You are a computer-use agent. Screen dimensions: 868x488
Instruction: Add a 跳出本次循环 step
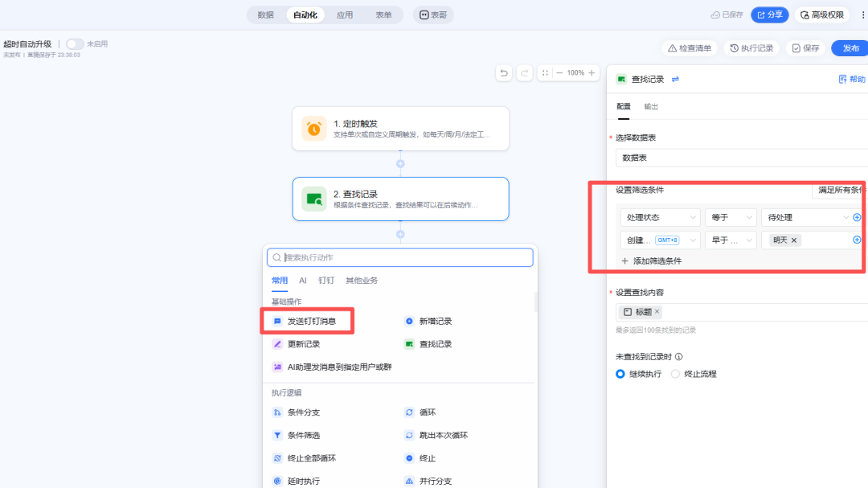[x=436, y=436]
